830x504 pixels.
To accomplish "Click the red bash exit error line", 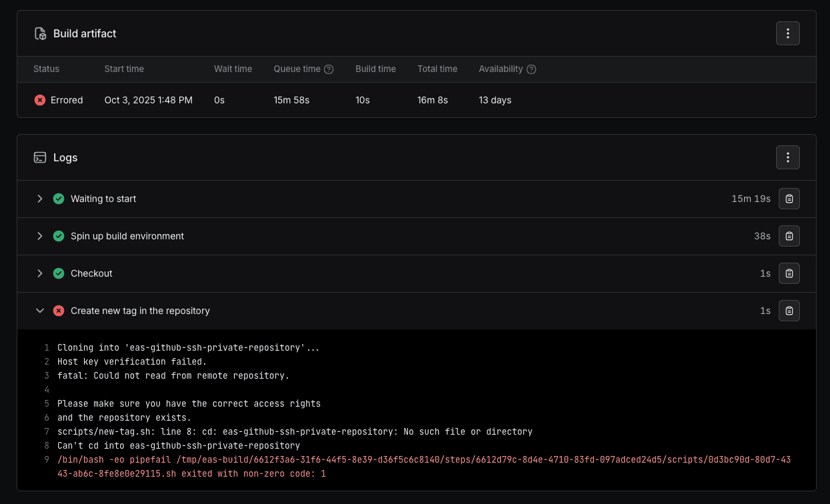I will point(423,460).
